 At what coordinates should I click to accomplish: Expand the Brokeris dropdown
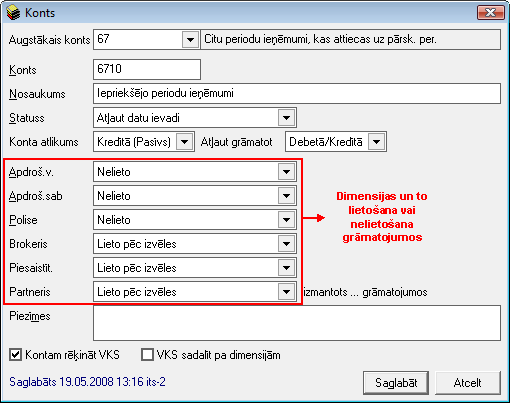(286, 244)
